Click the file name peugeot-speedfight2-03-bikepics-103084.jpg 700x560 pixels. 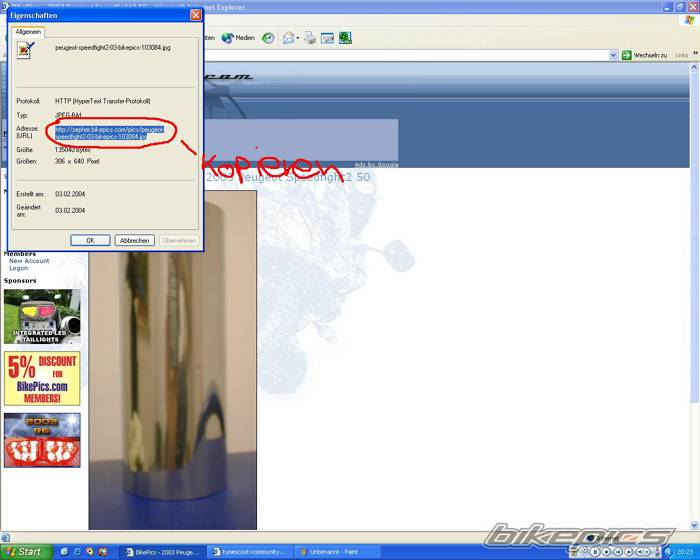pos(112,47)
